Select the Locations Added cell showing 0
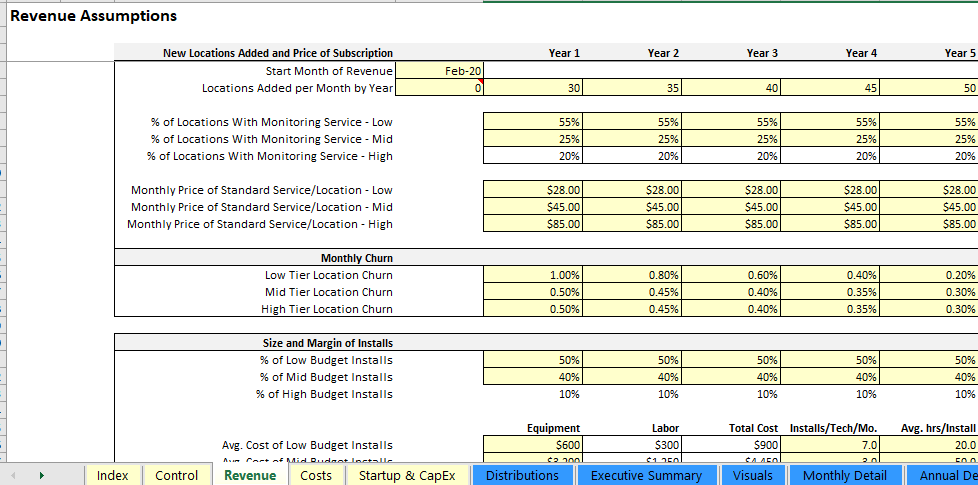 (x=439, y=88)
